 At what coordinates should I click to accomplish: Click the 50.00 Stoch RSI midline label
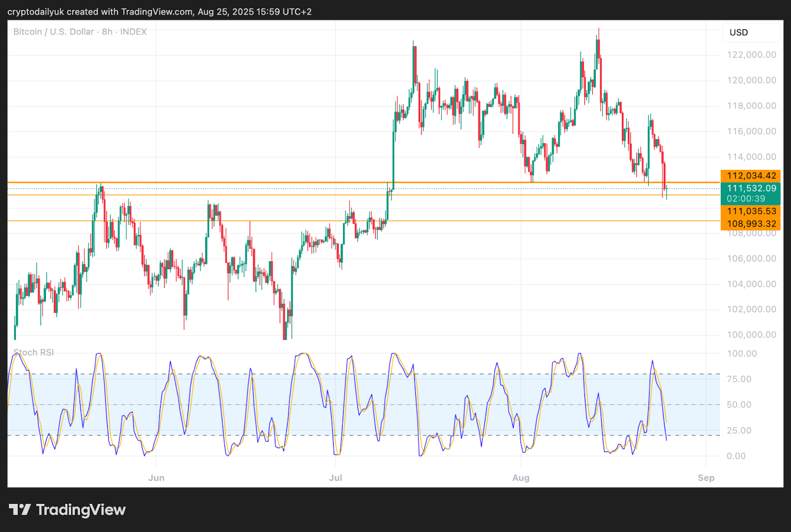739,405
